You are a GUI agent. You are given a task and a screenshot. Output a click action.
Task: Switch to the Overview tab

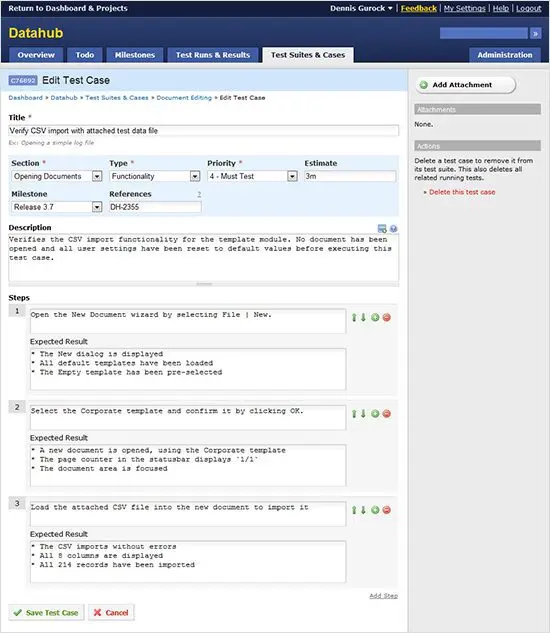36,55
